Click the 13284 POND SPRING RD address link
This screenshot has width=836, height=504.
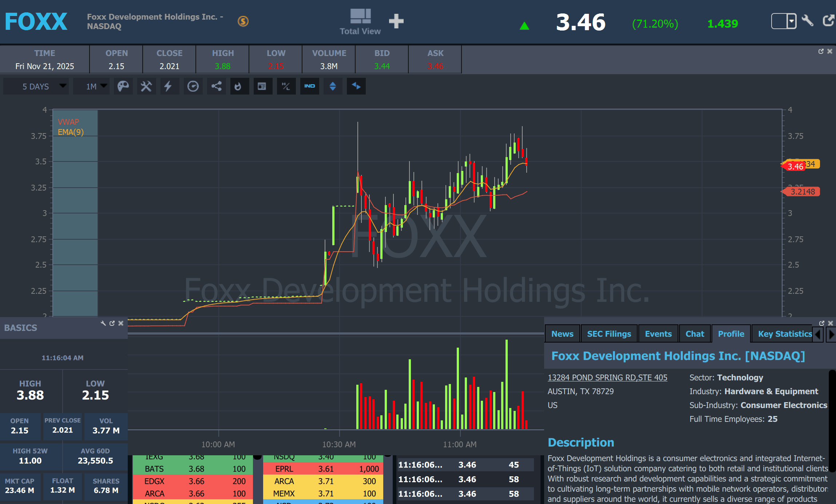coord(607,377)
